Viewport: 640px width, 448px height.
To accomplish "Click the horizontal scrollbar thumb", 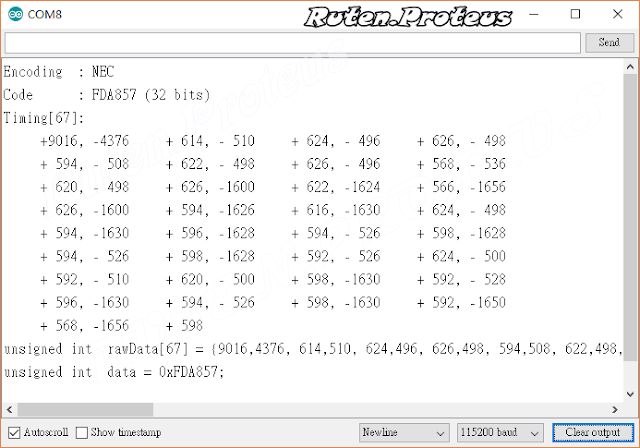I will point(85,409).
